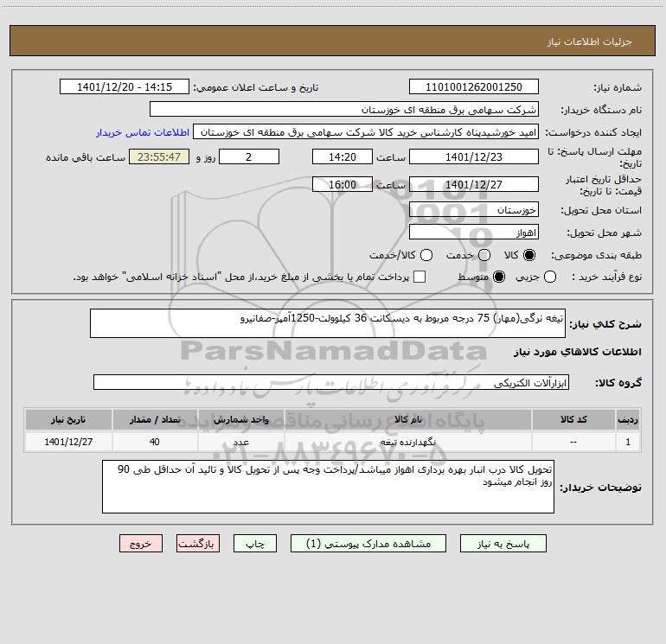Click the گروه کالا field
This screenshot has height=644, width=666.
click(331, 382)
